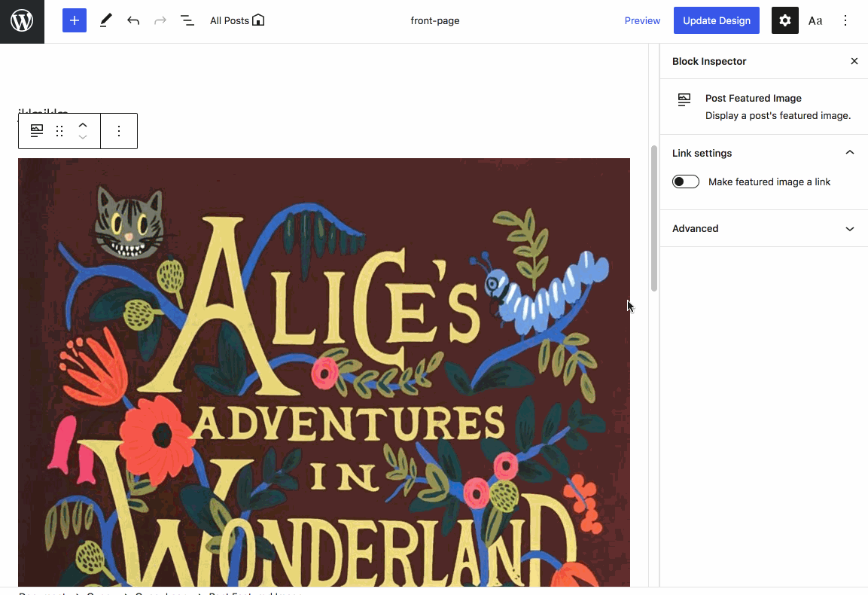Close the Block Inspector panel

tap(854, 61)
